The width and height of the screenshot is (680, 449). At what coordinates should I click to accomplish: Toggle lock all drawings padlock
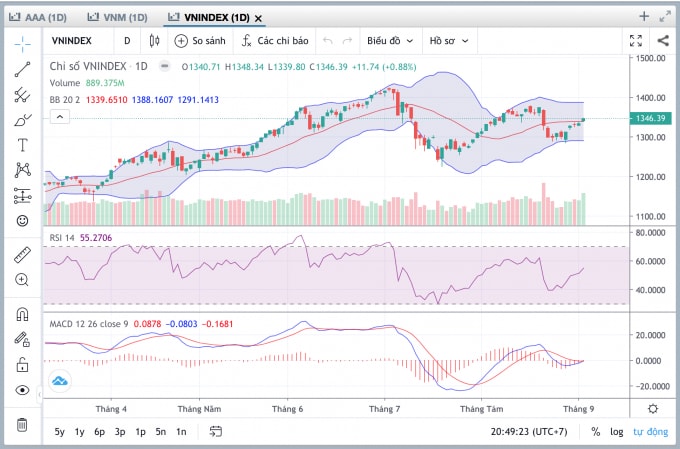tap(22, 365)
